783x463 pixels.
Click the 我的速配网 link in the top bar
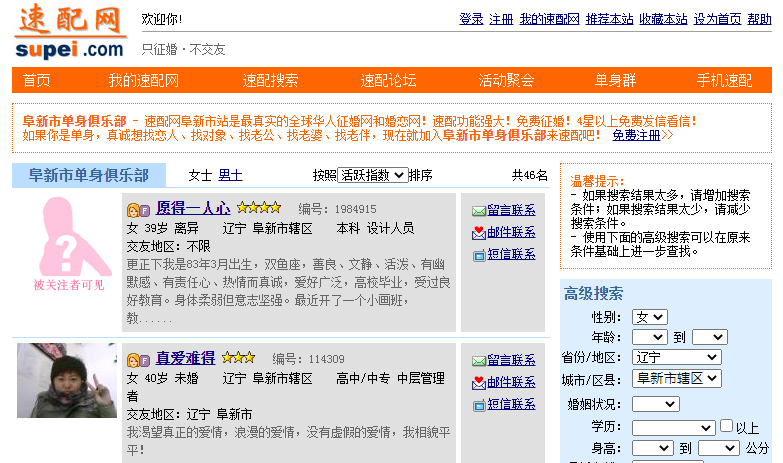pos(549,19)
